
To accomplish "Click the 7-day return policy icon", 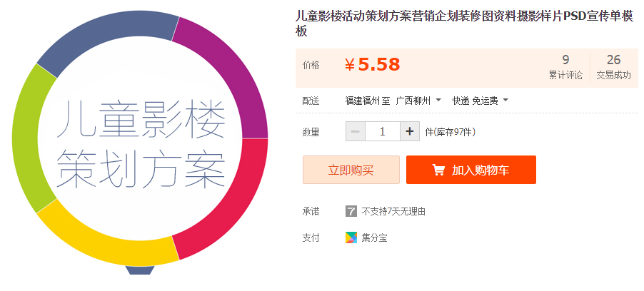I will coord(351,211).
